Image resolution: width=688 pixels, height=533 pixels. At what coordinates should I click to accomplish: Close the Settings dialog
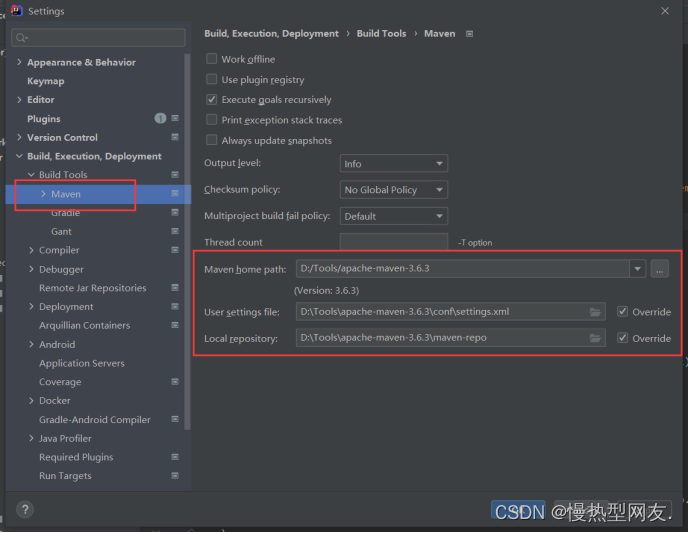(665, 11)
